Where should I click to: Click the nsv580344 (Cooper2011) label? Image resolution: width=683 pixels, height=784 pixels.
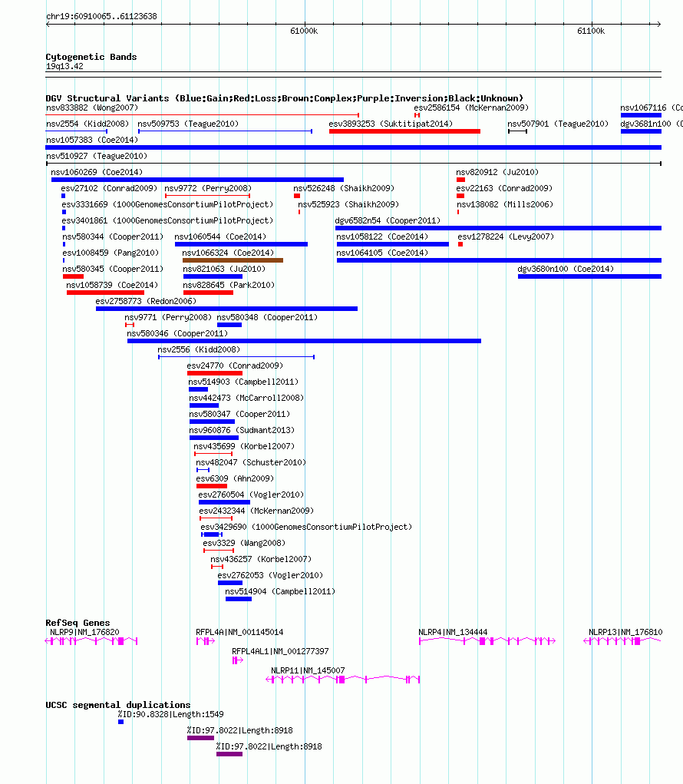coord(113,237)
